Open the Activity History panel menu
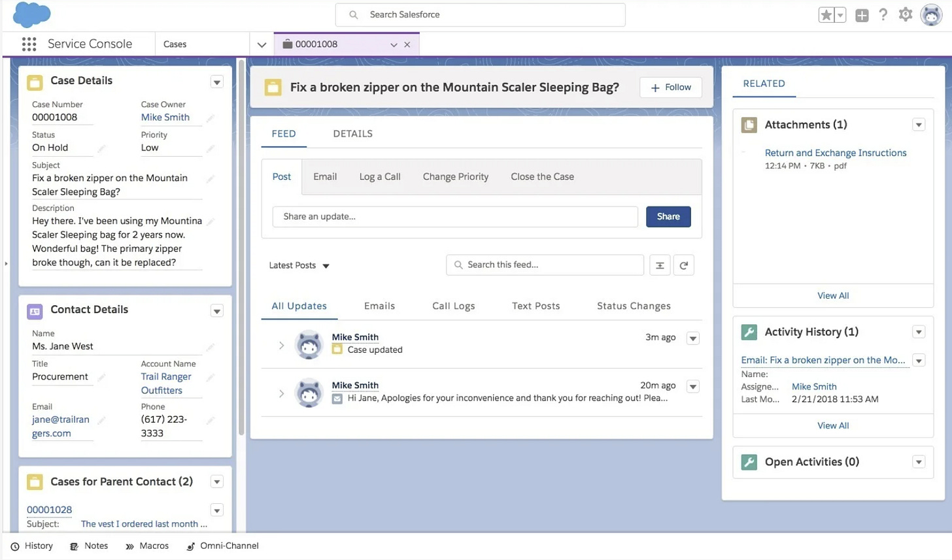The height and width of the screenshot is (560, 952). 919,332
